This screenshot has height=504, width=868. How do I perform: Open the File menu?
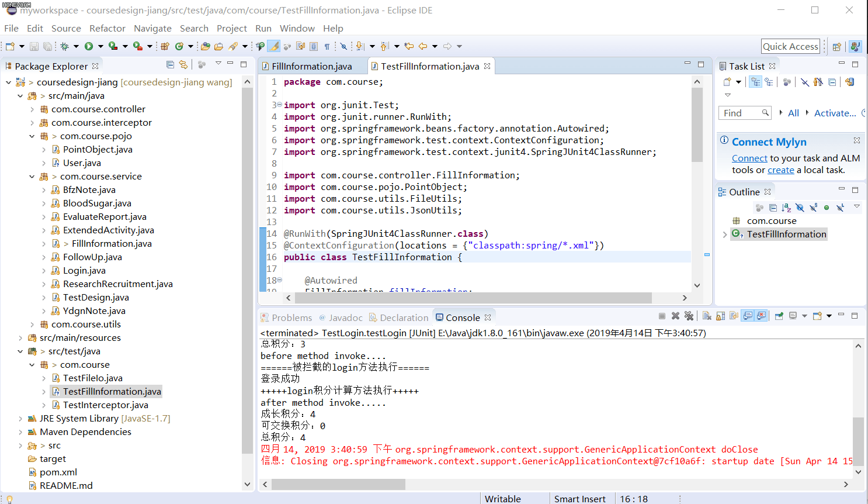tap(11, 28)
